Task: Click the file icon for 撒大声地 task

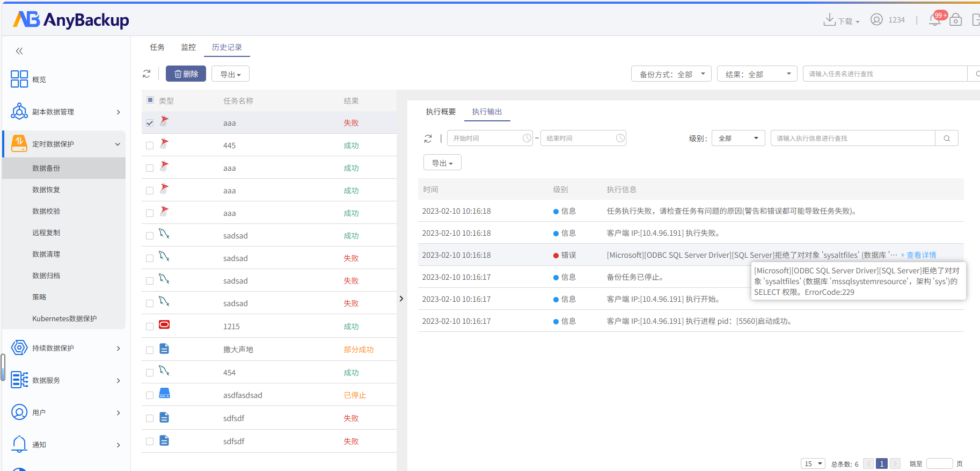Action: coord(164,349)
